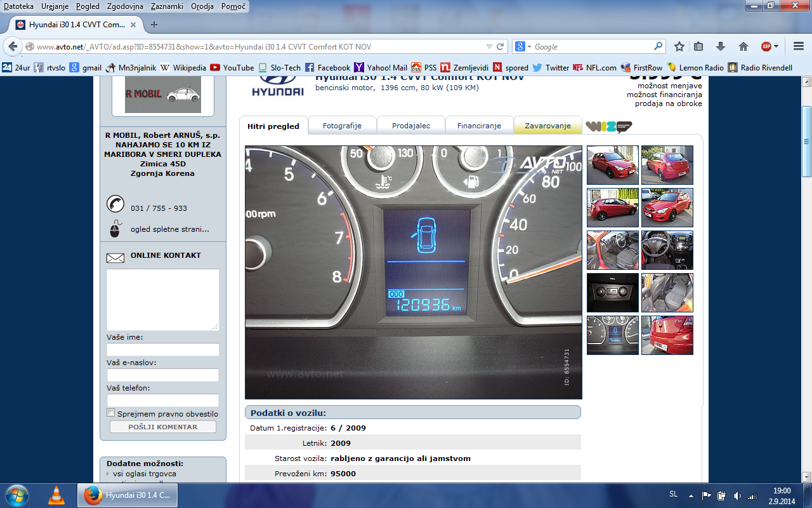The width and height of the screenshot is (812, 508).
Task: Open the Zemljevidi bookmark
Action: tap(465, 67)
